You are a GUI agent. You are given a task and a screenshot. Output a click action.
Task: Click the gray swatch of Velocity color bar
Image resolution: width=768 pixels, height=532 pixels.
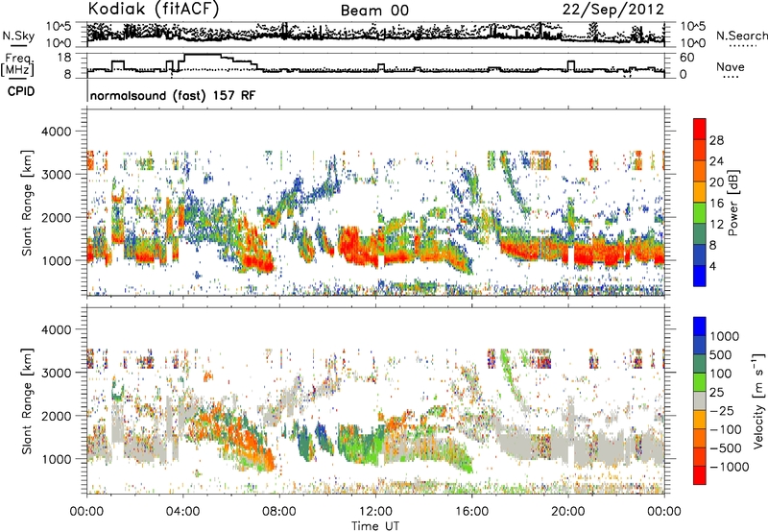click(x=700, y=400)
